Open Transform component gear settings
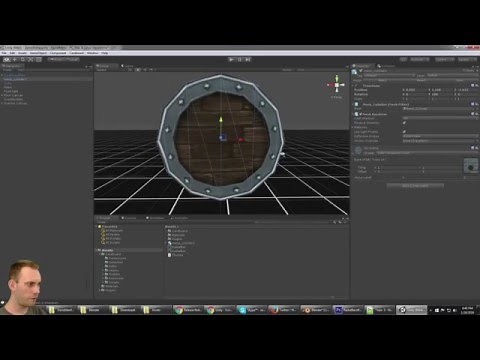Image resolution: width=480 pixels, height=360 pixels. [x=477, y=86]
